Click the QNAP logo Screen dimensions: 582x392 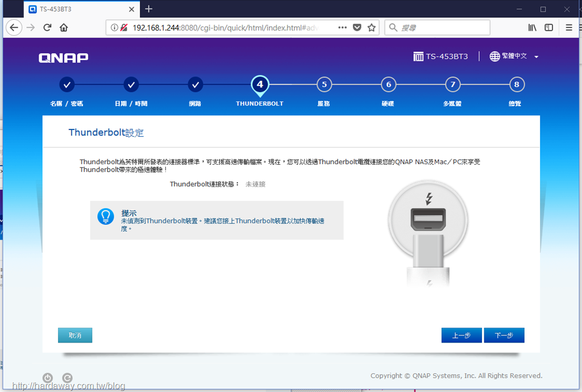(64, 57)
